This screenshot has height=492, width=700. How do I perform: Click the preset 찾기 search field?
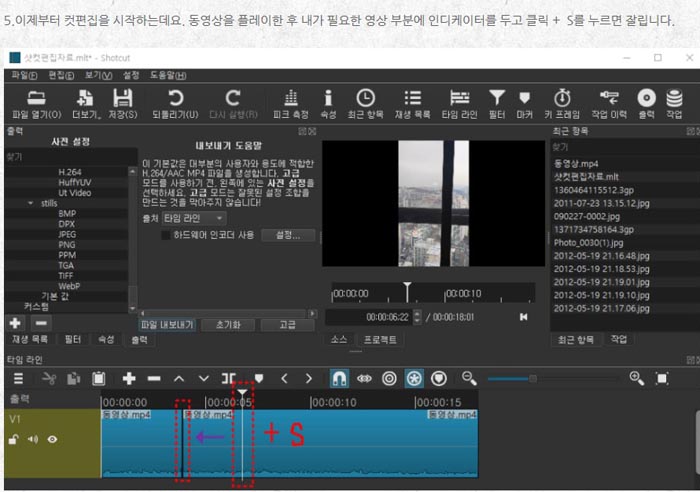71,157
